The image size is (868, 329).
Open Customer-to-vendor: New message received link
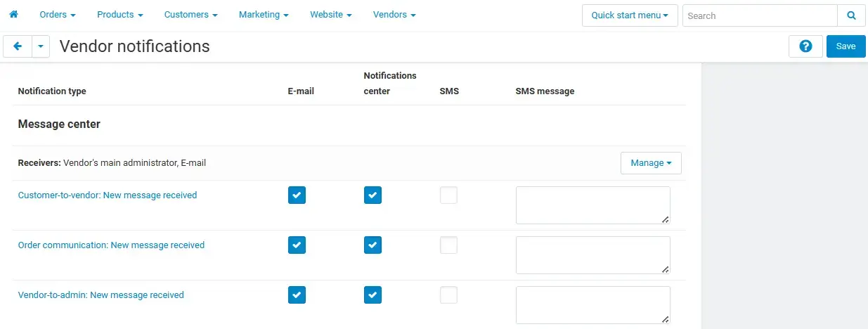click(108, 195)
